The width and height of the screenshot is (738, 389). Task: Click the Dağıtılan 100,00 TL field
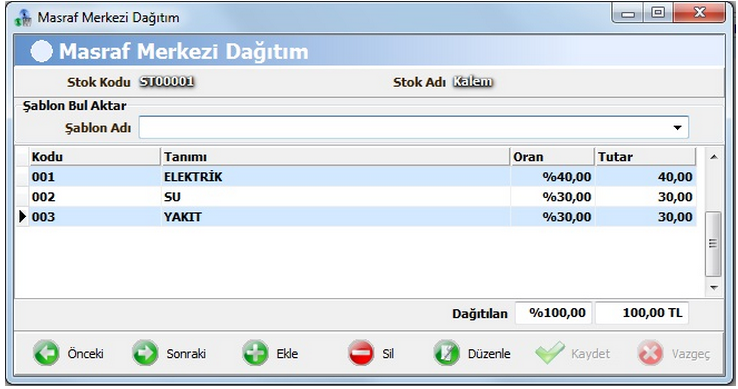coord(642,313)
